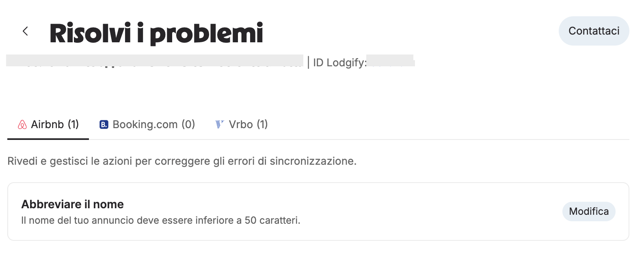Screen dimensions: 644x253
Task: Click the sync errors instruction sentence
Action: point(182,161)
